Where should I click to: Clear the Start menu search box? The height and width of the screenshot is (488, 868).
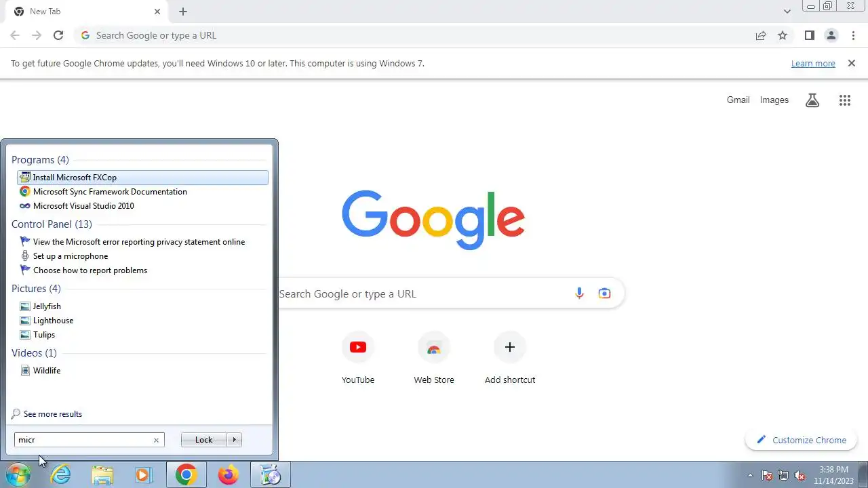coord(156,440)
